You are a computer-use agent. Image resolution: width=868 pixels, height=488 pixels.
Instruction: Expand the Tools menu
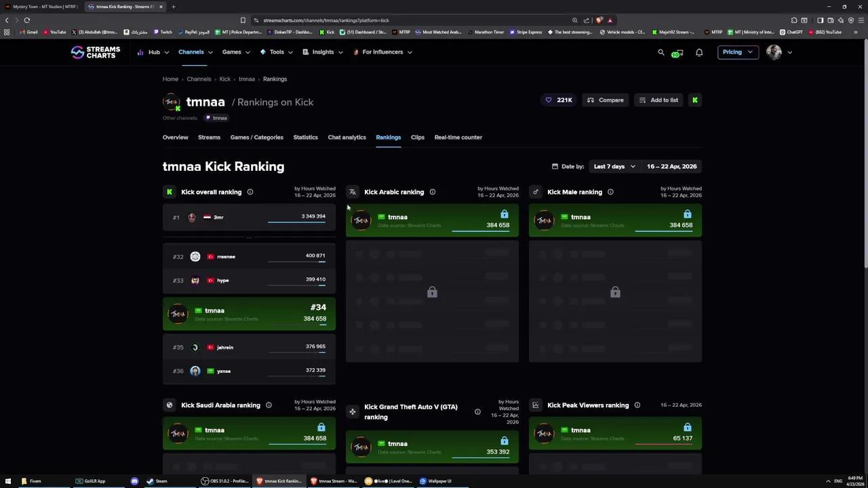pyautogui.click(x=276, y=52)
